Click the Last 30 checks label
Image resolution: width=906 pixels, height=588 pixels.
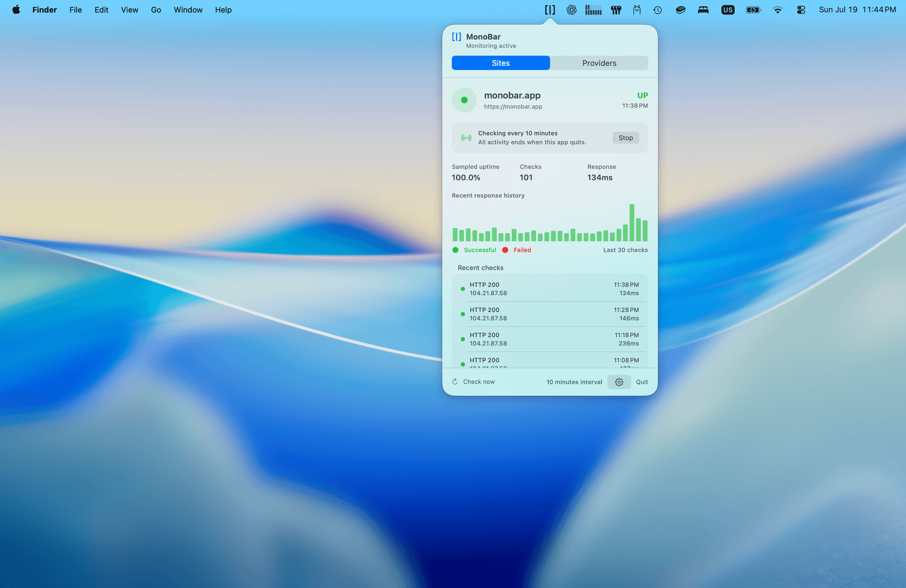(x=625, y=250)
